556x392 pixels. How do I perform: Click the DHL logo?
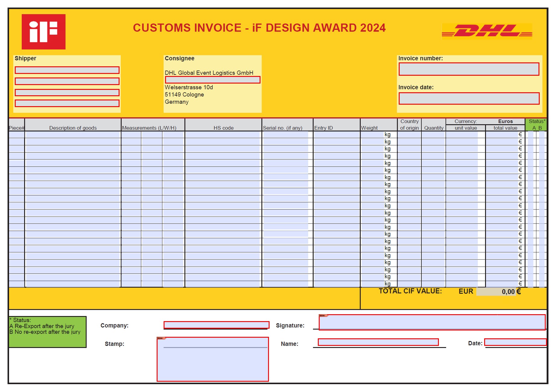point(487,31)
